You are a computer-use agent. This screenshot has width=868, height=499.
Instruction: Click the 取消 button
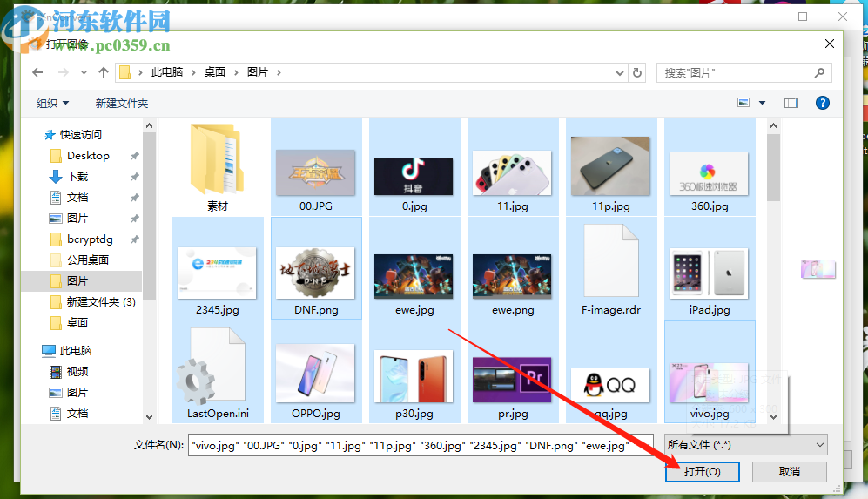click(x=790, y=471)
